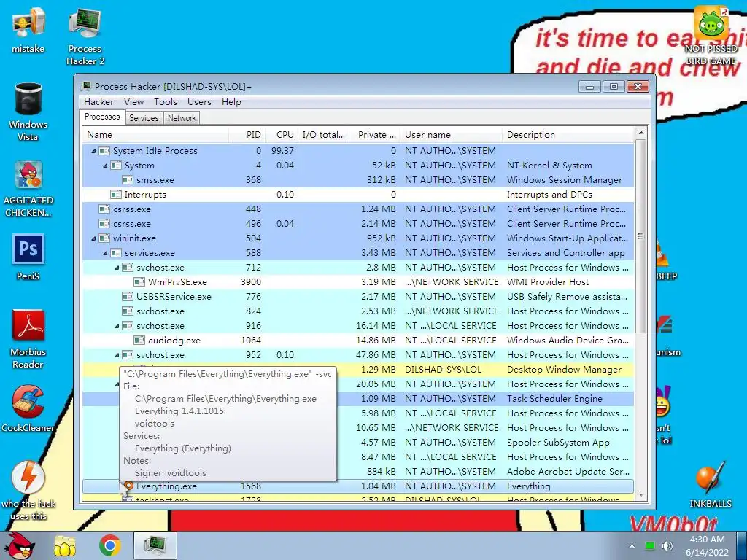Click 'Adobe Acrobat Update Ser...' description
Image resolution: width=747 pixels, height=560 pixels.
tap(568, 472)
